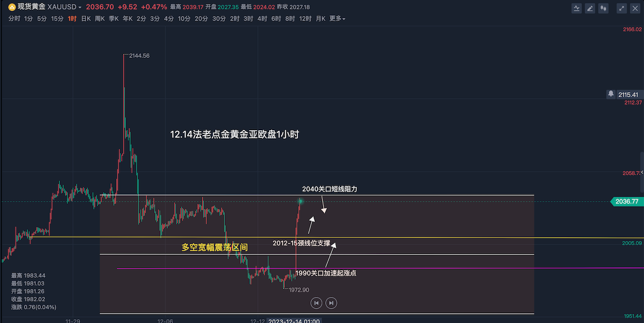Click the 2036.77 current price tag
The width and height of the screenshot is (644, 323).
coord(627,201)
